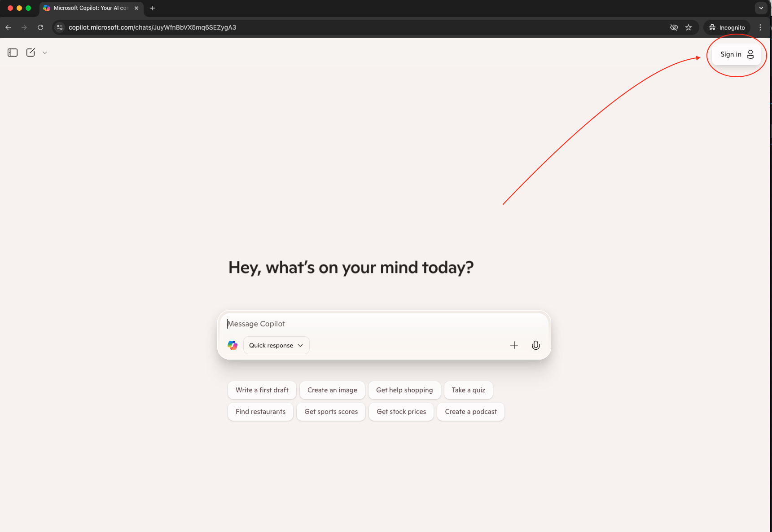Start a new chat with compose icon

coord(31,53)
